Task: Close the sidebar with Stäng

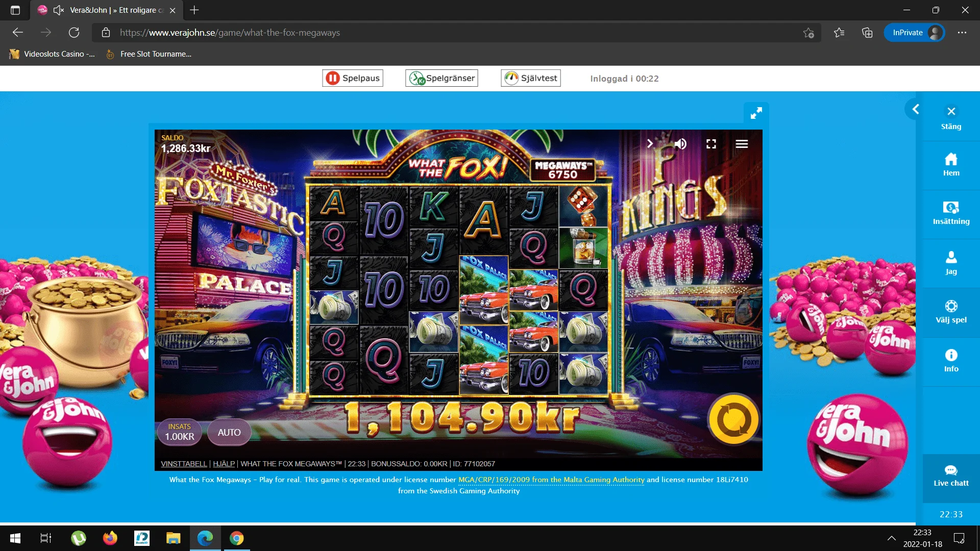Action: (951, 118)
